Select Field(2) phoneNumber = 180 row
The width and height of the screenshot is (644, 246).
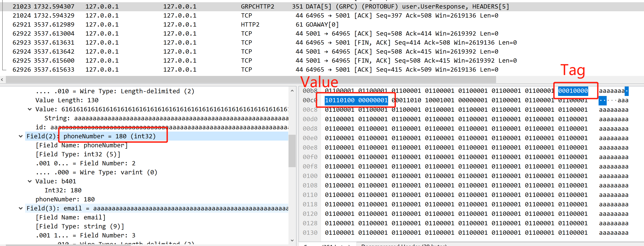pyautogui.click(x=157, y=136)
